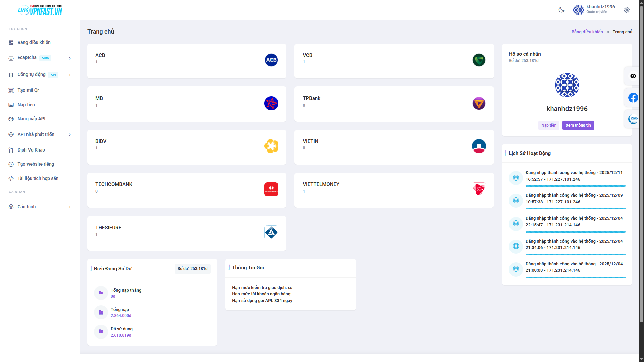Toggle balance visibility via the eye icon

633,76
